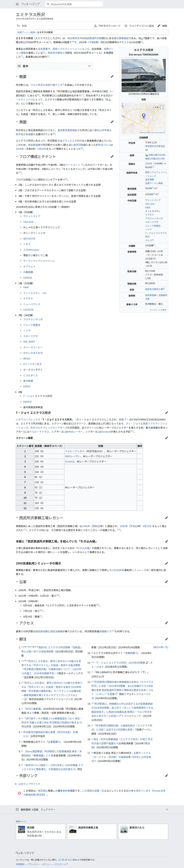This screenshot has height=868, width=184.
Task: Open the hamburger main menu
Action: pos(17,4)
